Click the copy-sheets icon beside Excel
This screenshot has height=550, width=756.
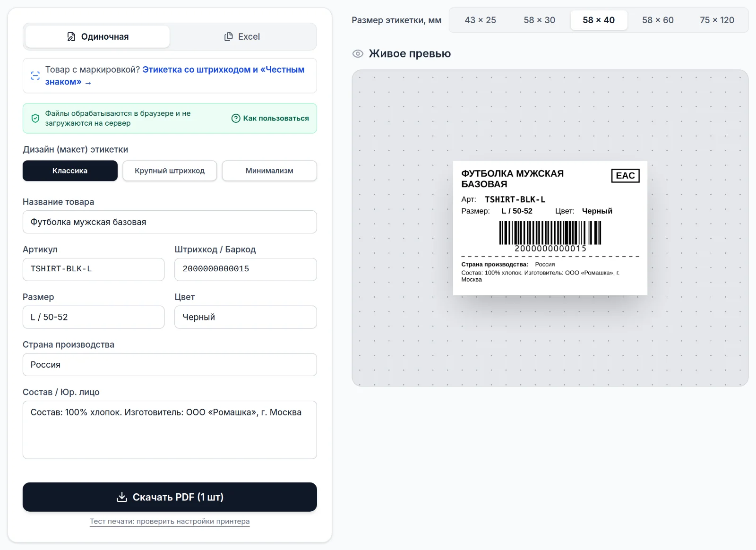229,37
